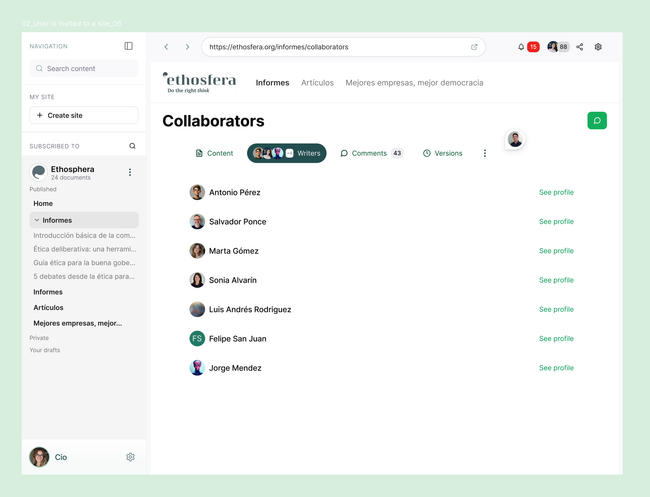Switch to the Content tab
The width and height of the screenshot is (650, 497).
point(214,153)
